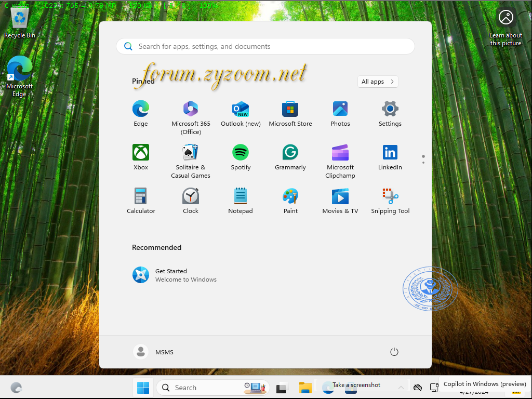The width and height of the screenshot is (532, 399).
Task: Open the LinkedIn pinned app
Action: click(390, 157)
